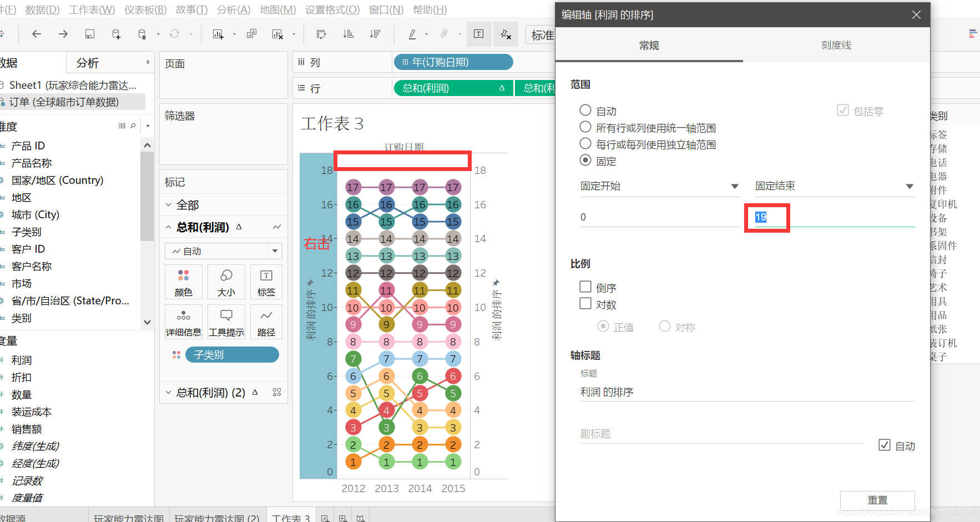Click the 重置 button

[877, 500]
